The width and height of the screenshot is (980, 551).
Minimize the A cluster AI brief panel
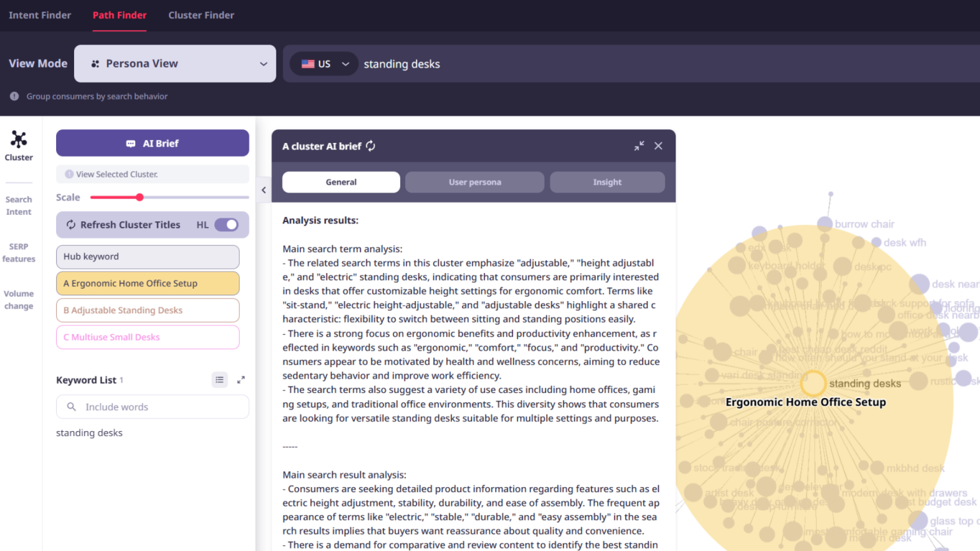pos(639,145)
